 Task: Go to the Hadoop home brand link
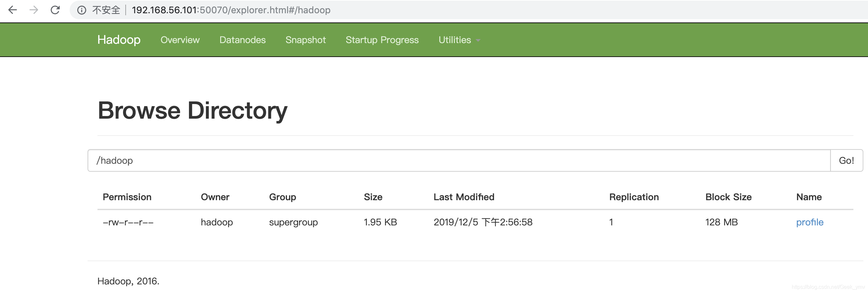[119, 40]
